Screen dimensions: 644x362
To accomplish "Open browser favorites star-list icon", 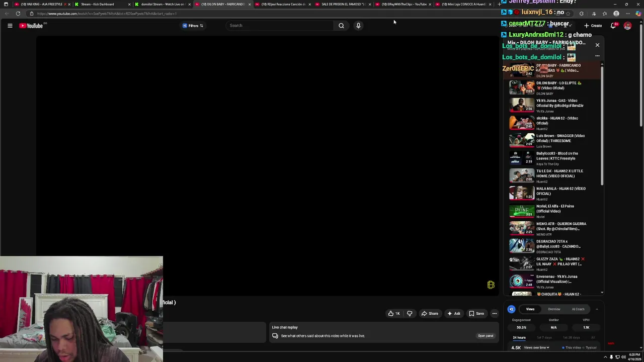I will tap(605, 14).
